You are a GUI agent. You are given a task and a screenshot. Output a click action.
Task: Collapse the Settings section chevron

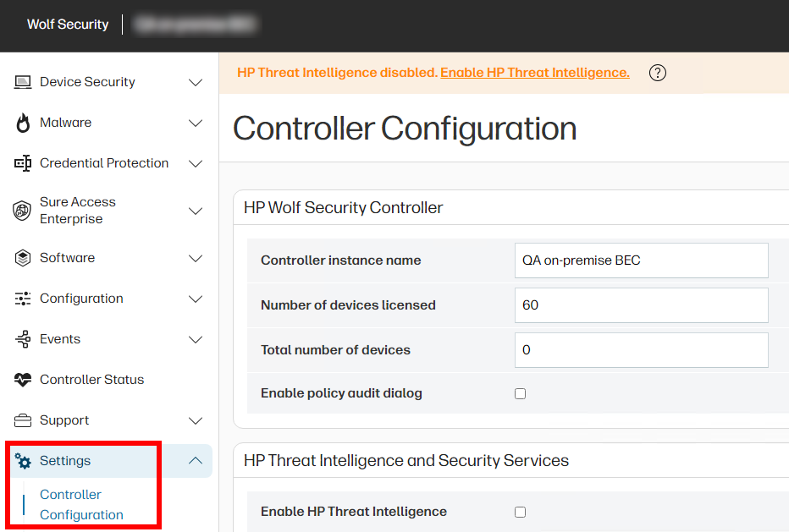pos(196,461)
